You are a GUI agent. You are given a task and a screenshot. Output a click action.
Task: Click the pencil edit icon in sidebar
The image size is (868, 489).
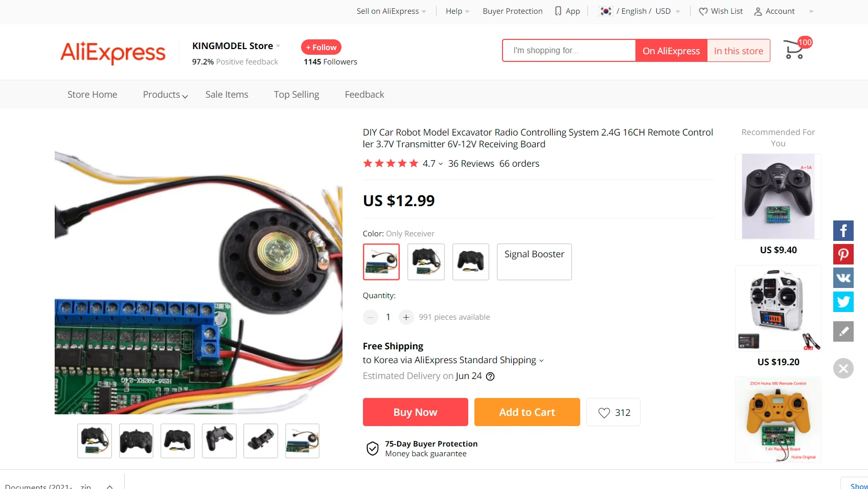pyautogui.click(x=843, y=331)
